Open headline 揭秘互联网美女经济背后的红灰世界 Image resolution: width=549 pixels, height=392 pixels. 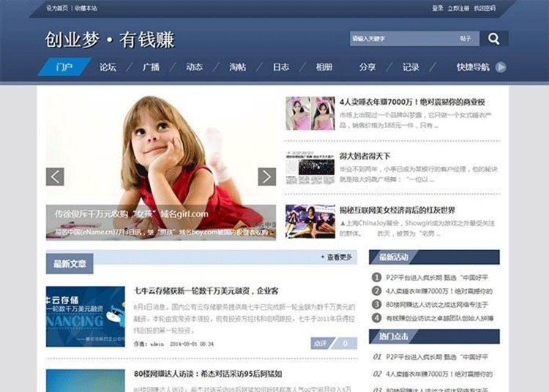tap(397, 210)
